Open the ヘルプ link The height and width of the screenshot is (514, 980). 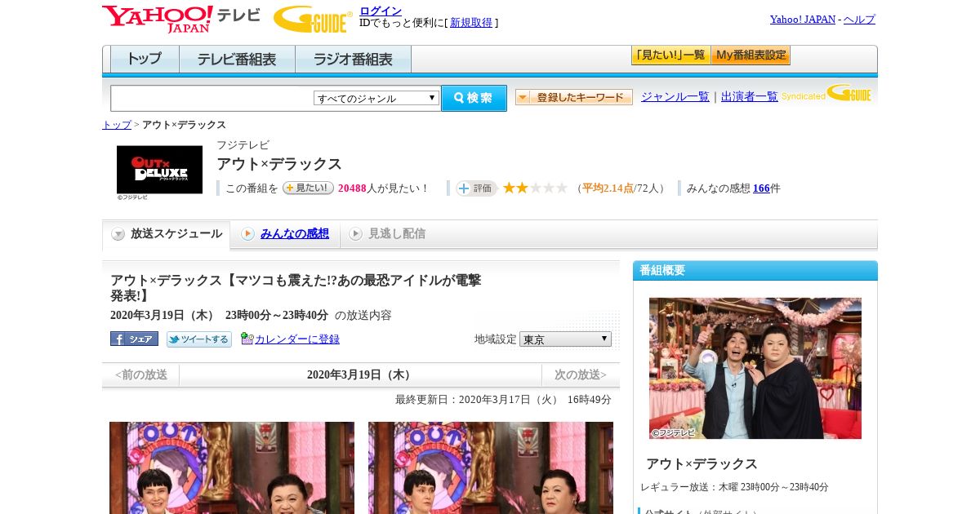click(859, 19)
